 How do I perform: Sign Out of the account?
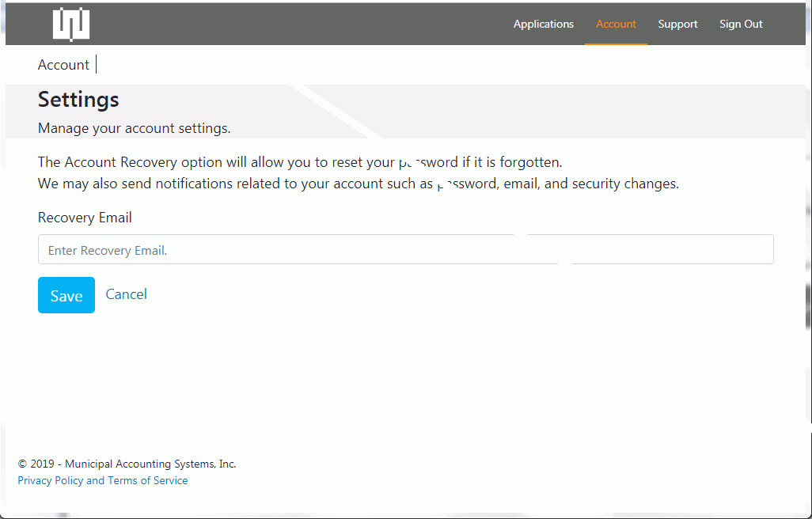click(741, 24)
